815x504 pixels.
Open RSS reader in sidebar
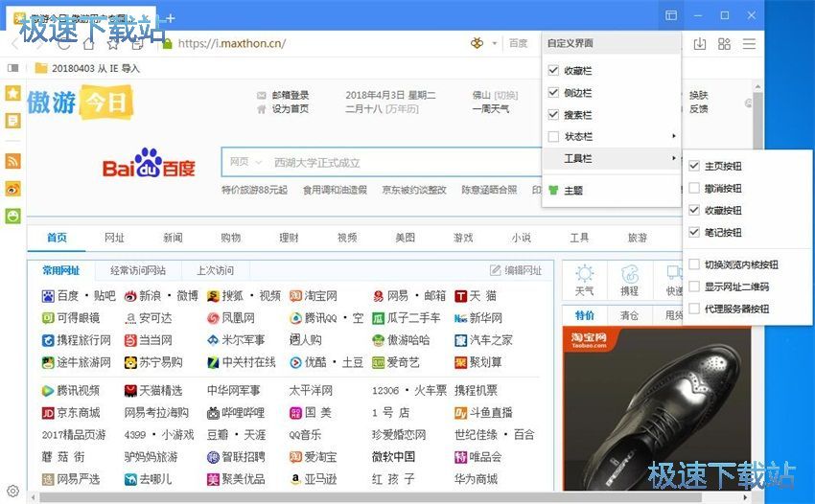(x=13, y=161)
